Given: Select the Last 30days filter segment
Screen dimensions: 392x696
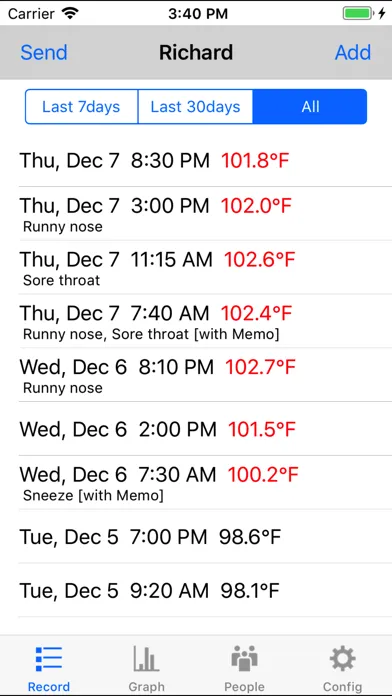Looking at the screenshot, I should pos(195,107).
